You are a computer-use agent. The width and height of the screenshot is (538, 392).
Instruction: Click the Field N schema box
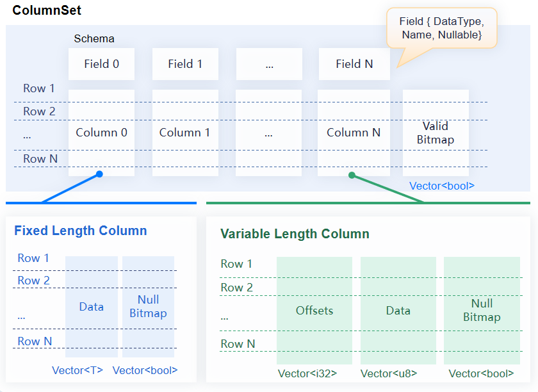tap(354, 64)
